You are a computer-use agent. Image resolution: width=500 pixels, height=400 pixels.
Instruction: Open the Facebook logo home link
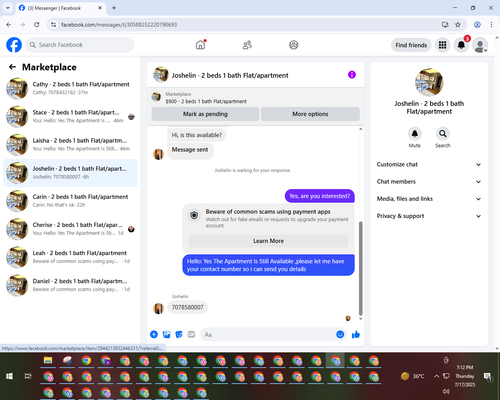(x=14, y=45)
